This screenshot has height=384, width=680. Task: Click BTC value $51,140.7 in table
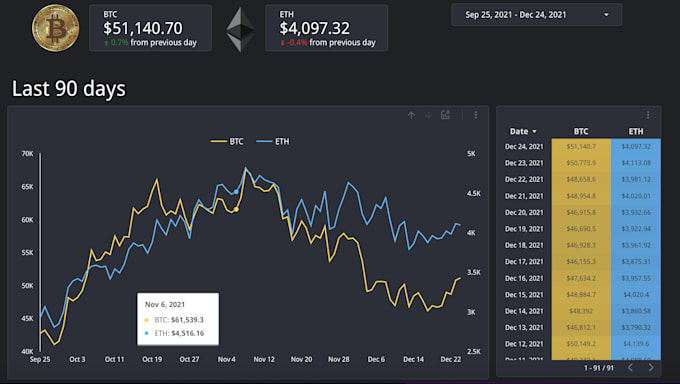(x=581, y=147)
